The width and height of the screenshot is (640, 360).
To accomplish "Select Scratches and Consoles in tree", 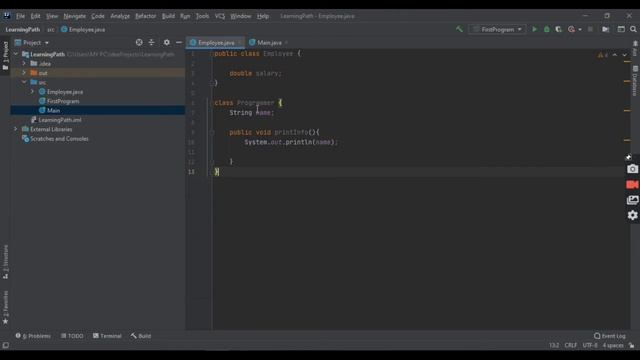I will pyautogui.click(x=59, y=139).
